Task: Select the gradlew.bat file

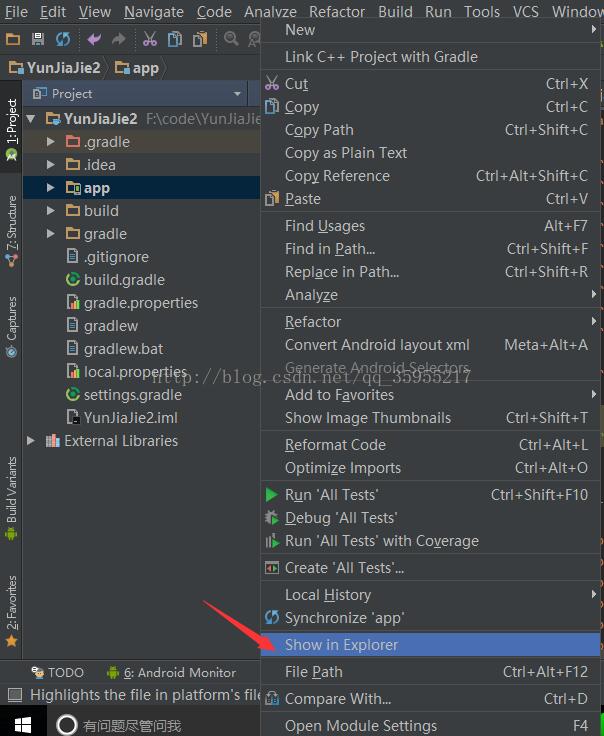Action: click(115, 349)
